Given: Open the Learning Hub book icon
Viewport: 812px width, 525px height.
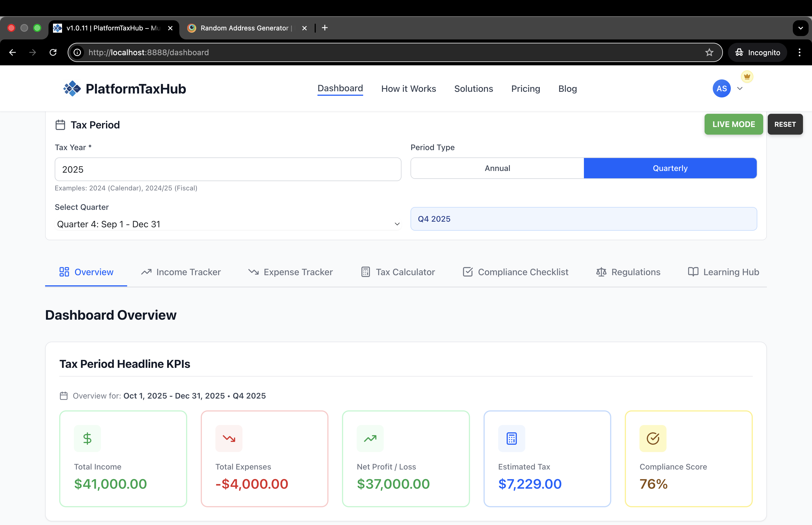Looking at the screenshot, I should click(x=693, y=272).
